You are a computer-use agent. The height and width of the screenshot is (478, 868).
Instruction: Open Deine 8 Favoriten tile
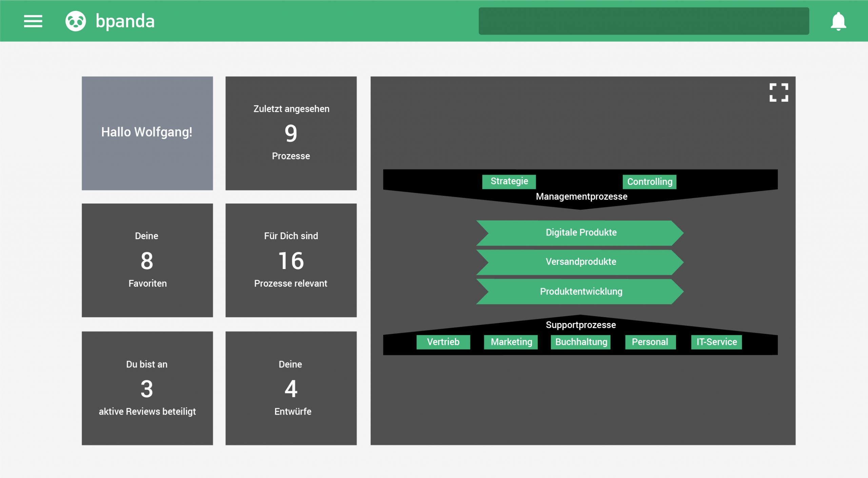click(147, 260)
